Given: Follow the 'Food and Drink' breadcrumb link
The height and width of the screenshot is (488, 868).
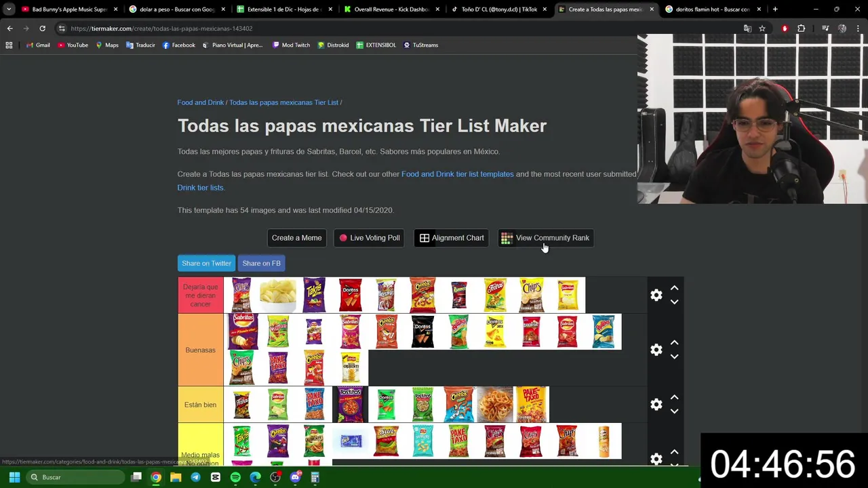Looking at the screenshot, I should (200, 102).
